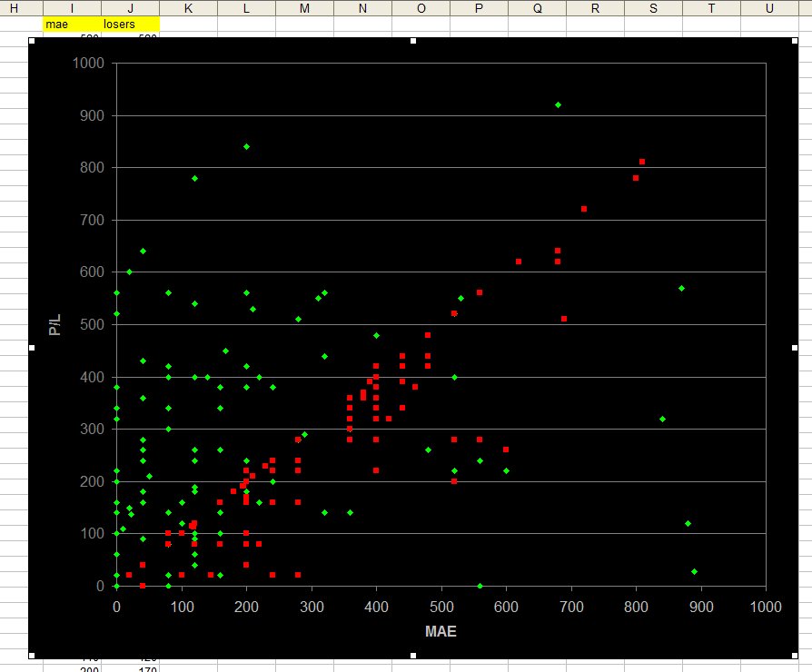Select column U header
The width and height of the screenshot is (812, 672).
[769, 8]
